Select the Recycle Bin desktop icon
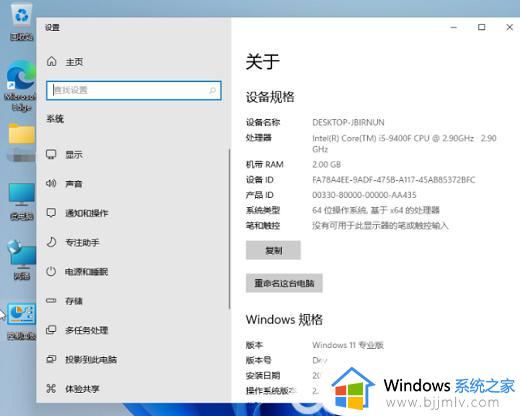 [x=21, y=22]
